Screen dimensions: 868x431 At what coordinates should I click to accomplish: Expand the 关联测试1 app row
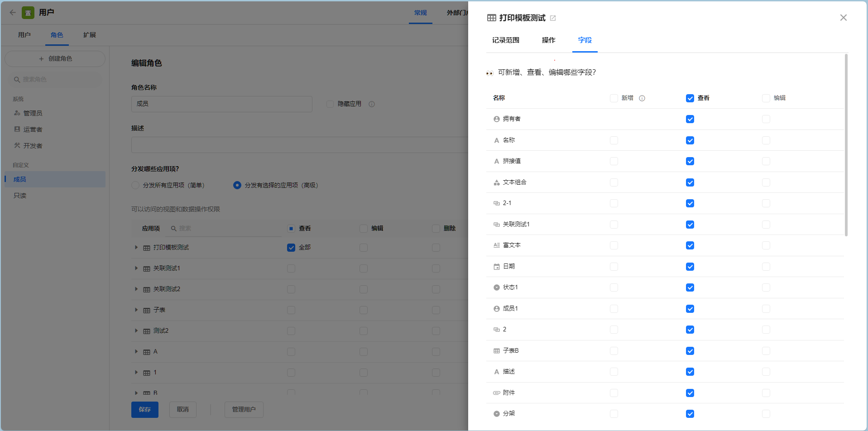136,268
